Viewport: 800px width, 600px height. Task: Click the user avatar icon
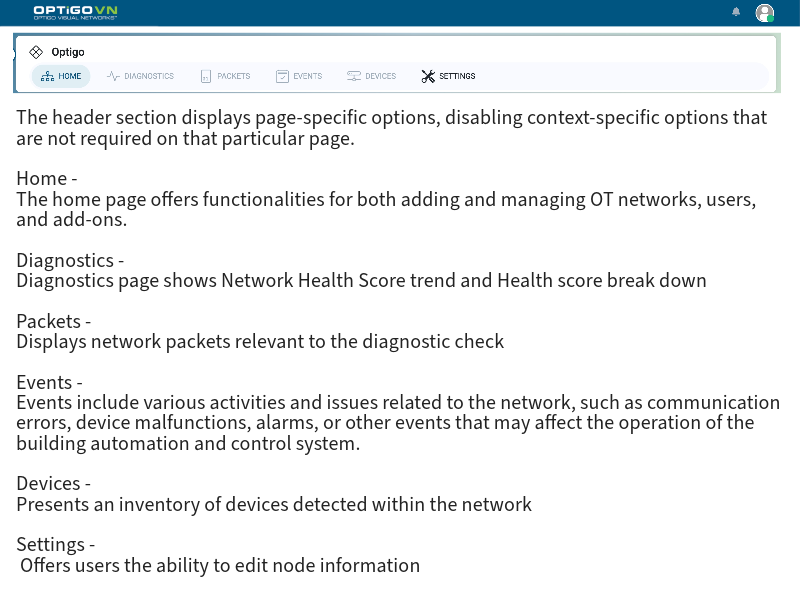tap(765, 12)
